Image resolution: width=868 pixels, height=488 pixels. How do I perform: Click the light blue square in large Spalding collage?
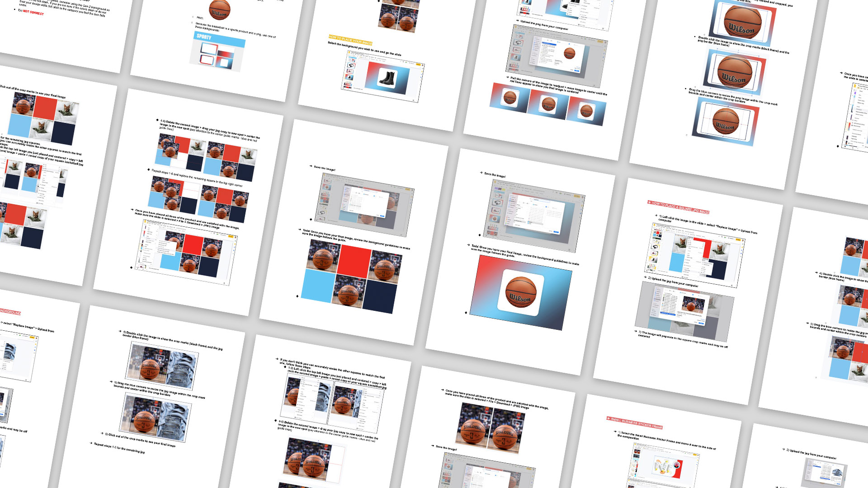318,285
